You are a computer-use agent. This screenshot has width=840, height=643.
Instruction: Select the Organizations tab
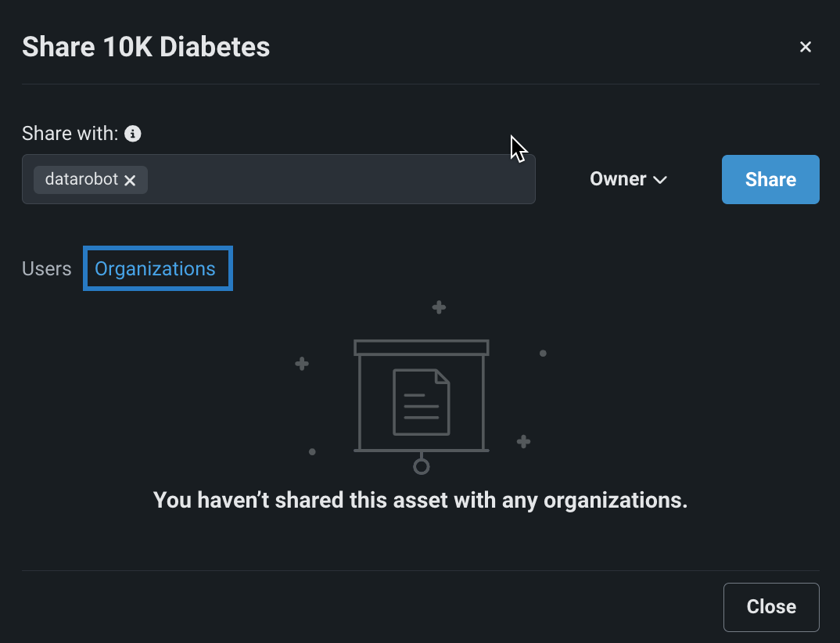coord(155,268)
